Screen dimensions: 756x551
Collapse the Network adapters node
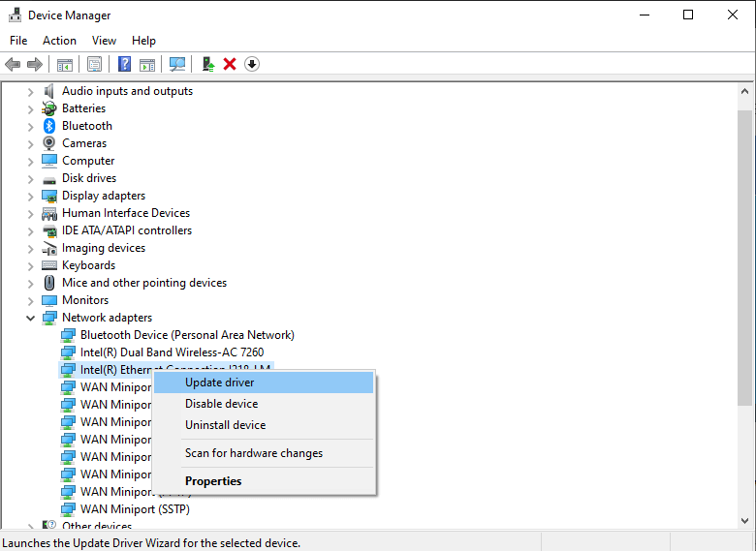[30, 318]
